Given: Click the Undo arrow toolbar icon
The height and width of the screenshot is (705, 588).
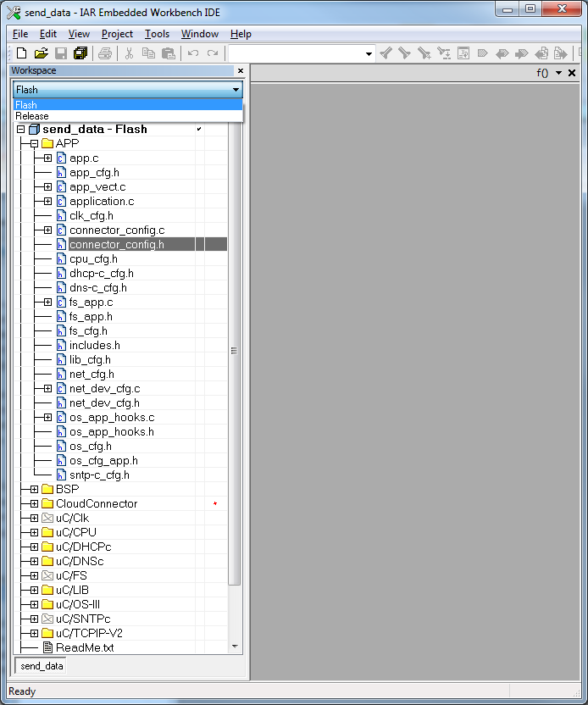Looking at the screenshot, I should [193, 53].
